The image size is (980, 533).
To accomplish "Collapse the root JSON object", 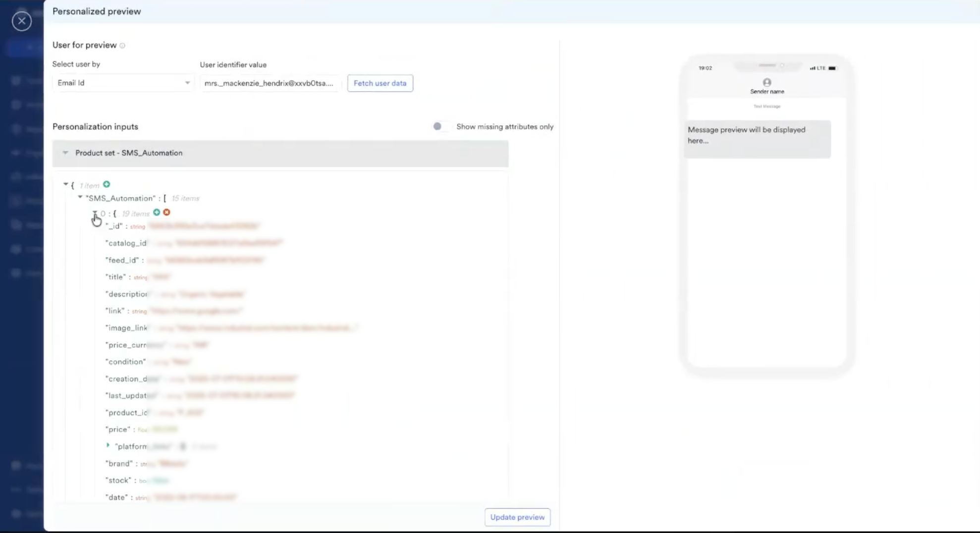I will (65, 184).
